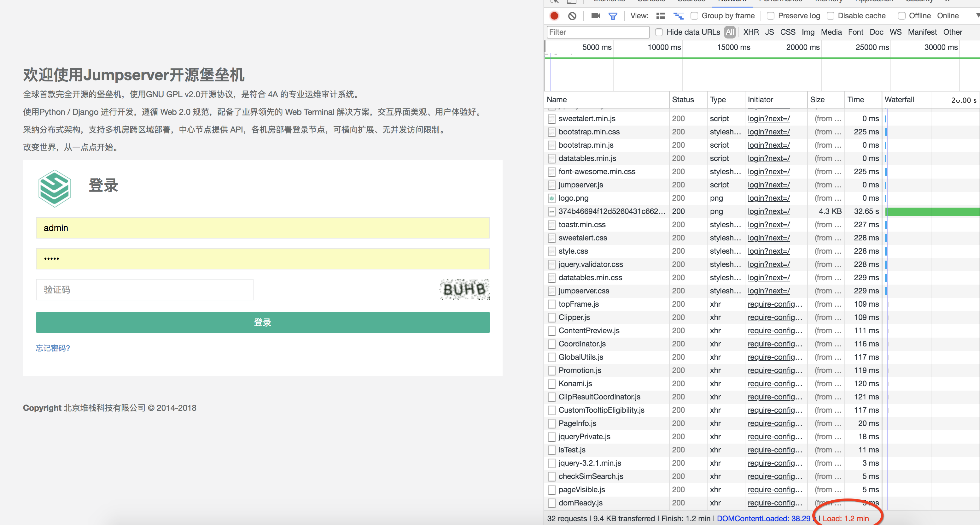This screenshot has width=980, height=525.
Task: Toggle the overview waterfall view icon
Action: [x=678, y=15]
